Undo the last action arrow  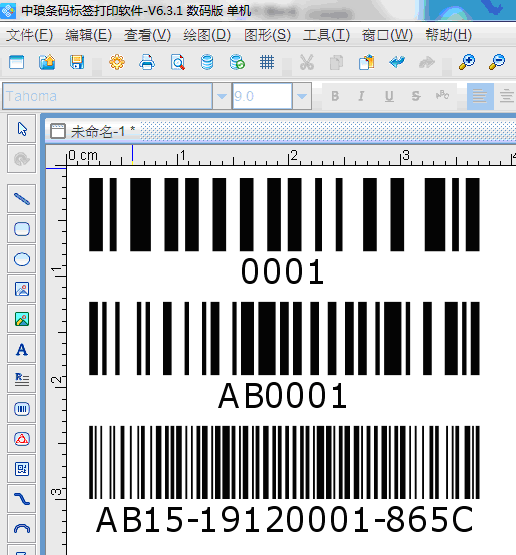pos(397,63)
